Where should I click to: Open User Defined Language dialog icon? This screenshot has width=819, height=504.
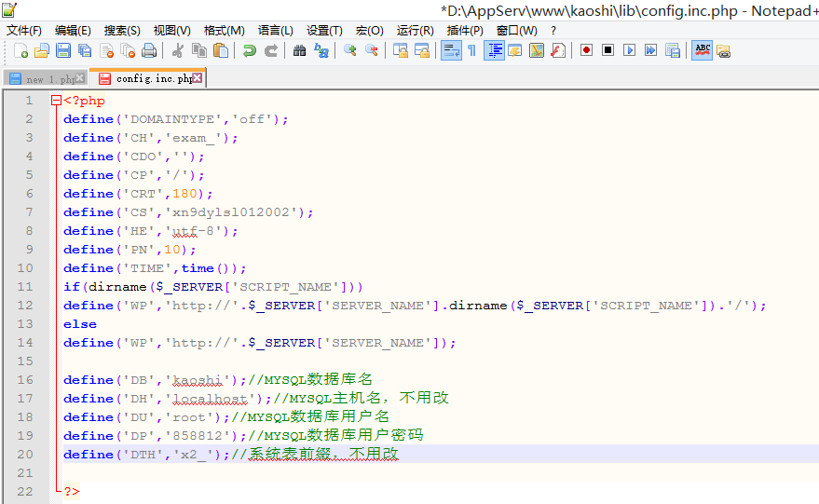(515, 50)
